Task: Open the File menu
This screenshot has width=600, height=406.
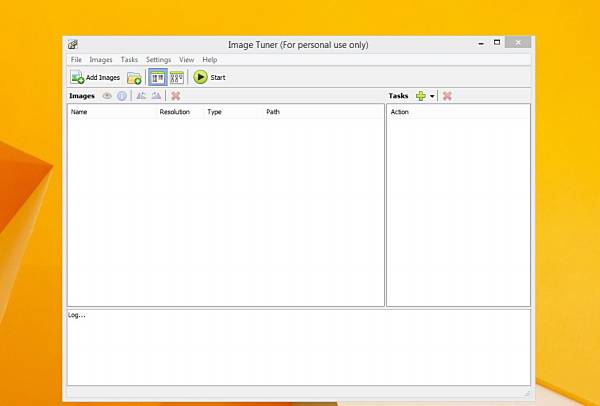Action: (x=76, y=60)
